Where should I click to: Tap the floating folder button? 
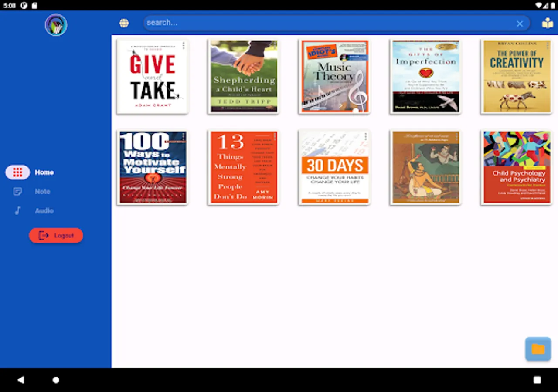click(x=538, y=349)
